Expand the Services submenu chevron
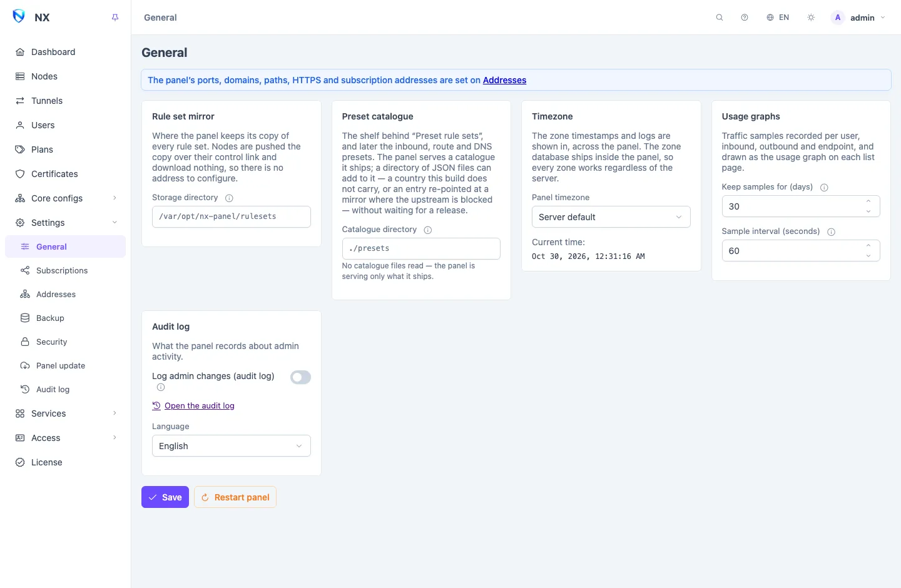Screen dimensions: 901x588 115,413
